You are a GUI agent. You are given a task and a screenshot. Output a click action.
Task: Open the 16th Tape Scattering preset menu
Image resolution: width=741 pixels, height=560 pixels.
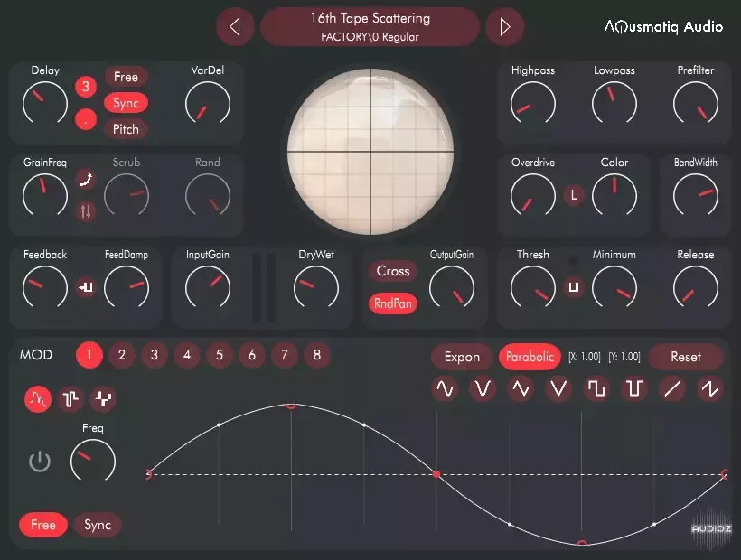pos(370,27)
